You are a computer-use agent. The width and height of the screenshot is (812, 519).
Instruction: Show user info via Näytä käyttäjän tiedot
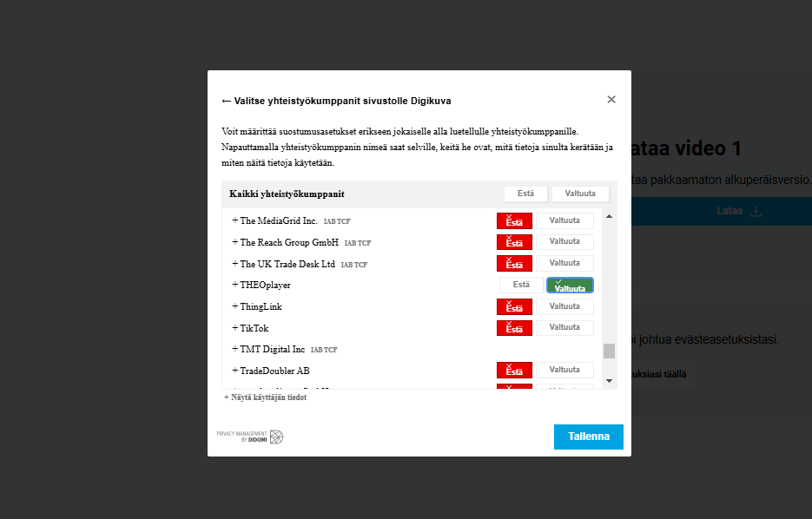pos(265,397)
